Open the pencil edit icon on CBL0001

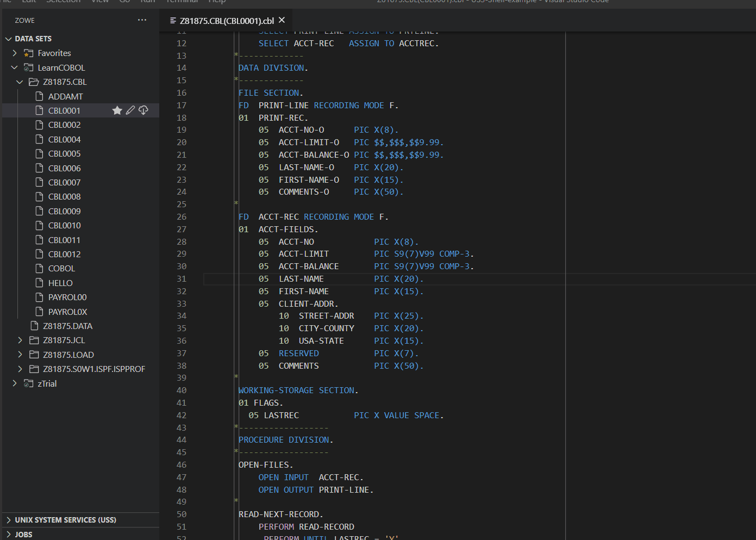[130, 110]
